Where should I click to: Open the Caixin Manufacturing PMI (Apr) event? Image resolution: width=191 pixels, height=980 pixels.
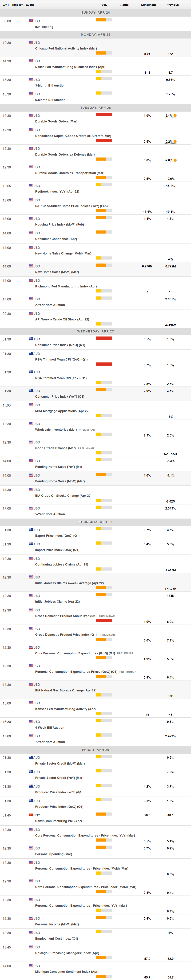click(x=58, y=821)
